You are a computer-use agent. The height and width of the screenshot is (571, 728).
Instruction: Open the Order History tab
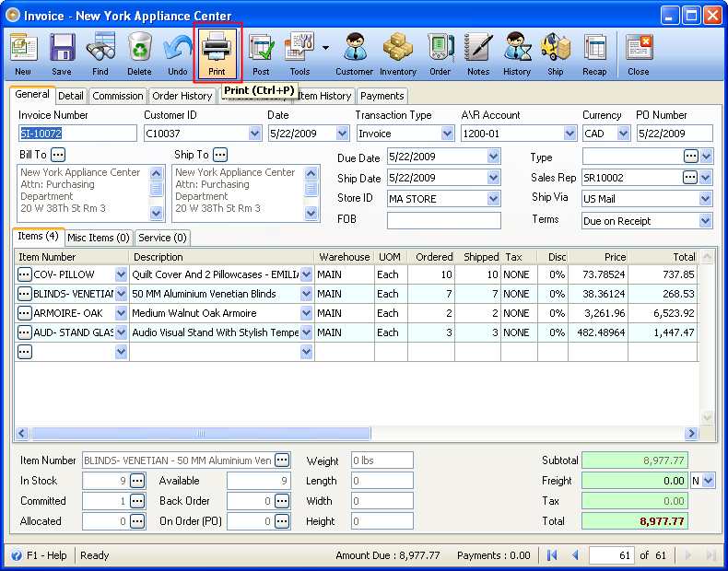182,96
